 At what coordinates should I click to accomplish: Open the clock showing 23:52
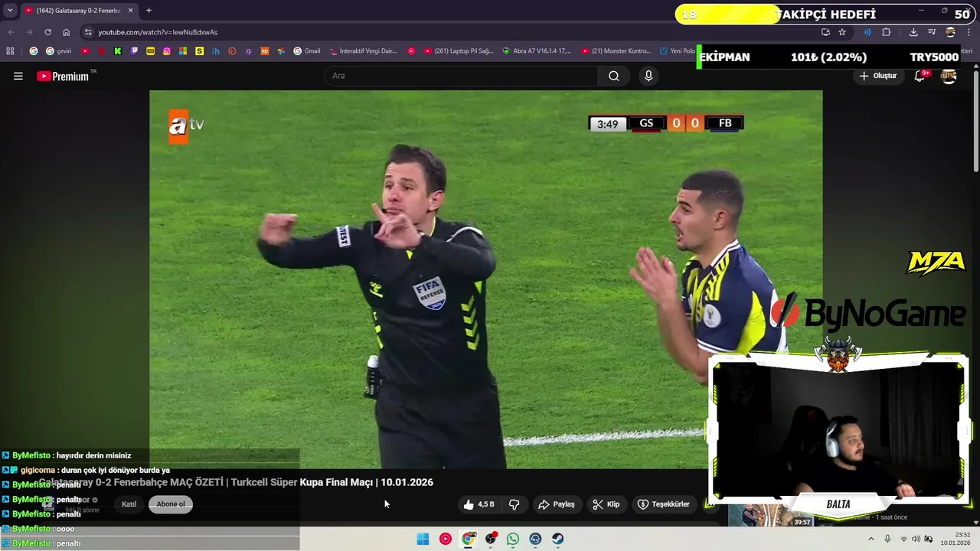click(x=955, y=539)
